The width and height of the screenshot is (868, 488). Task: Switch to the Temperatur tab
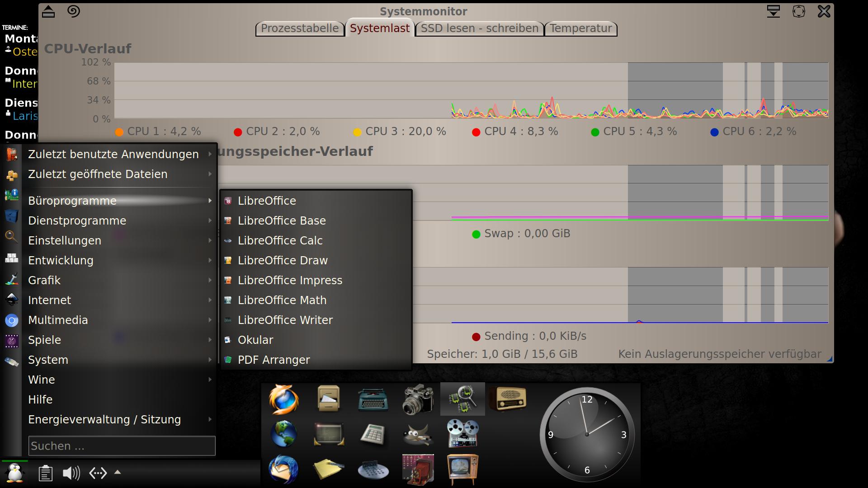click(x=581, y=28)
